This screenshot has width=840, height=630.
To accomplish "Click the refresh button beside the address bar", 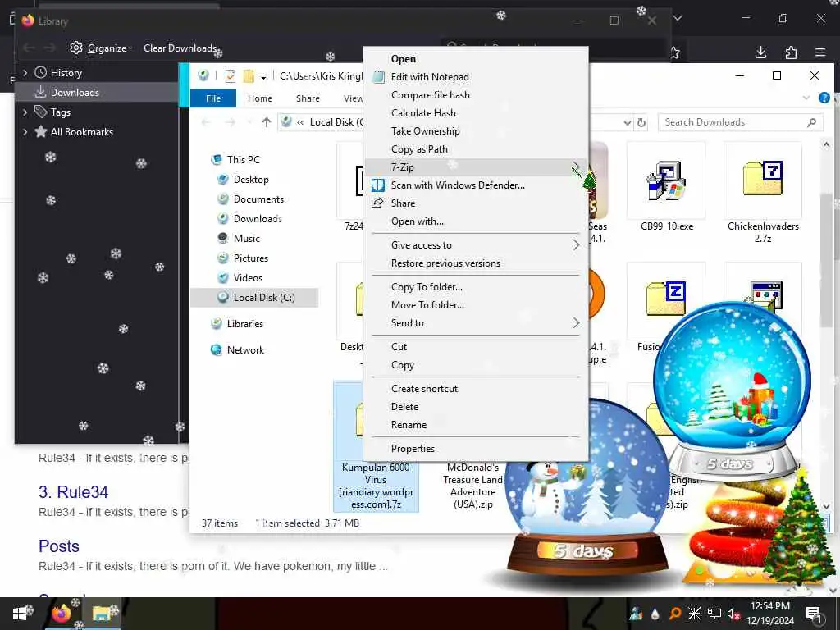I will tap(641, 123).
